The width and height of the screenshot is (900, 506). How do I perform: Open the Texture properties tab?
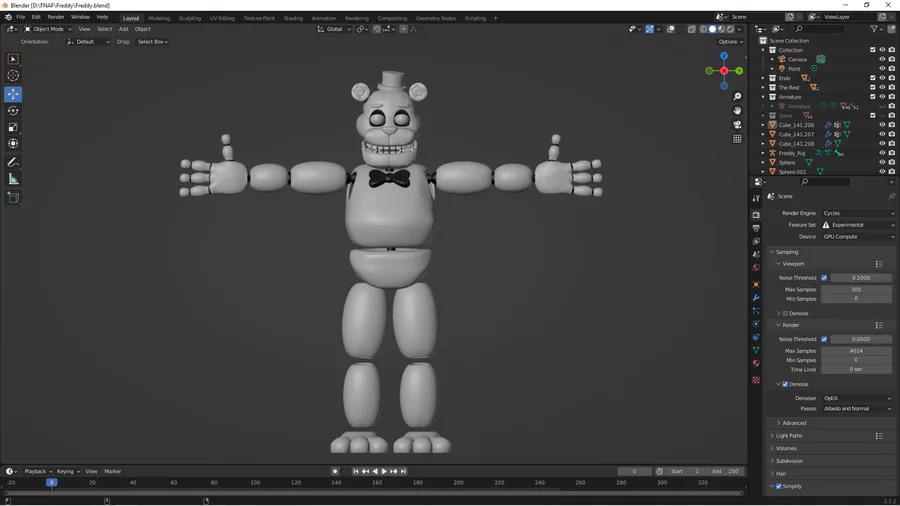point(756,380)
